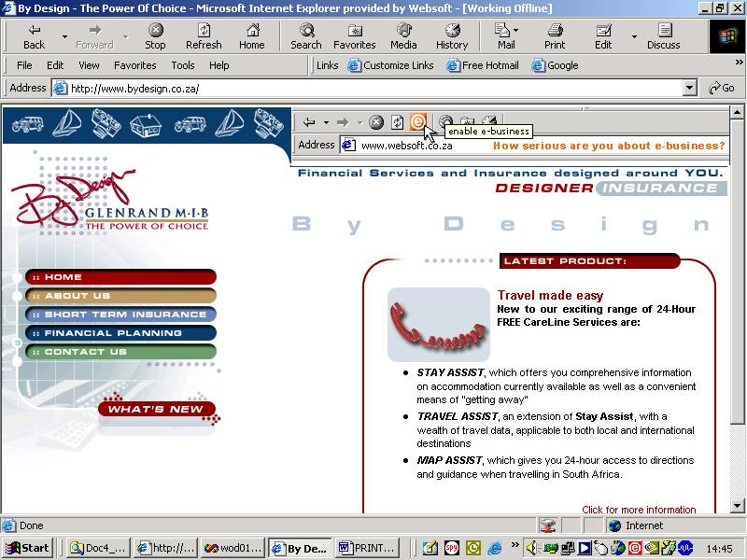
Task: Open the FINANCIAL PLANNING section
Action: click(121, 333)
